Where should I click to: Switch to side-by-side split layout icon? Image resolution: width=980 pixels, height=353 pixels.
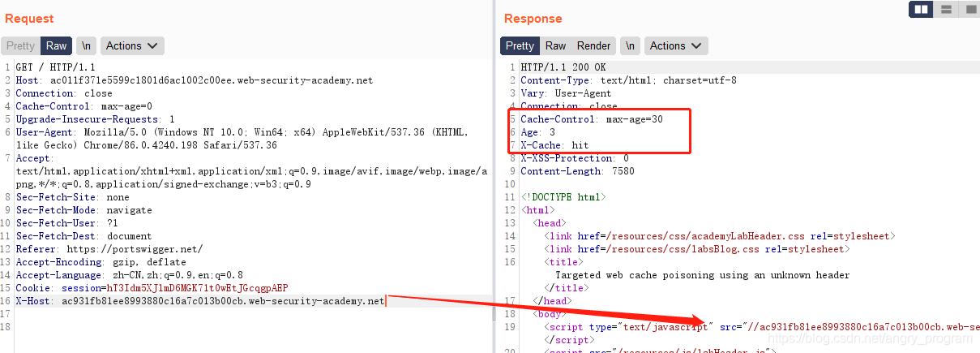(x=921, y=10)
